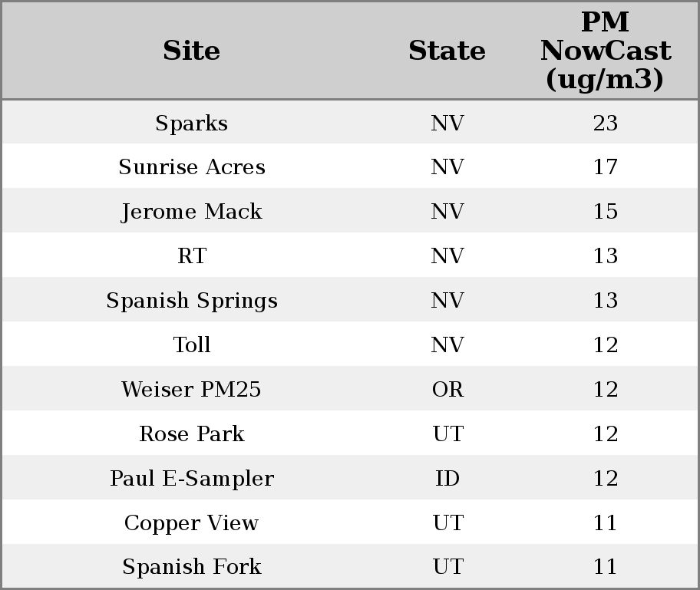Select the Toll site name
This screenshot has height=590, width=700.
pyautogui.click(x=191, y=345)
